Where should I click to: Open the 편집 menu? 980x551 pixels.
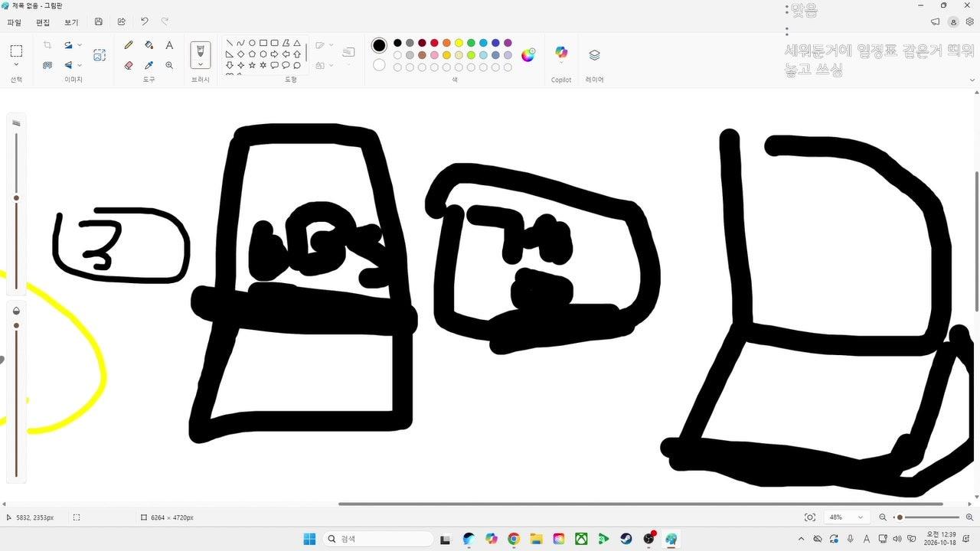(x=43, y=22)
